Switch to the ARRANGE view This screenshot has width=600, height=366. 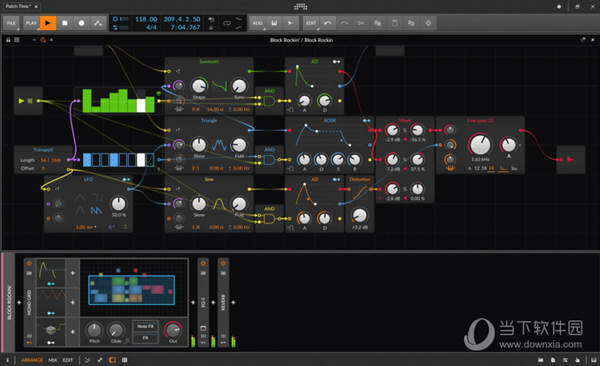(32, 360)
